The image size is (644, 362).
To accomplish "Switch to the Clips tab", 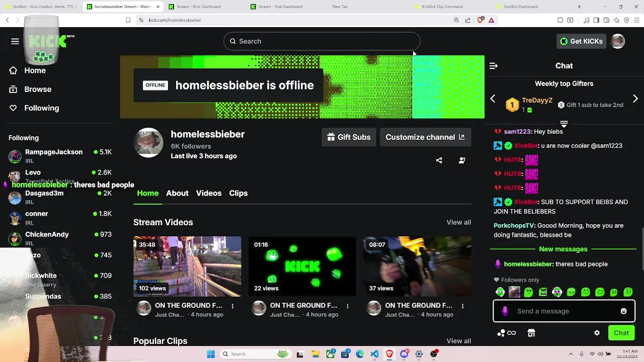I will 238,193.
